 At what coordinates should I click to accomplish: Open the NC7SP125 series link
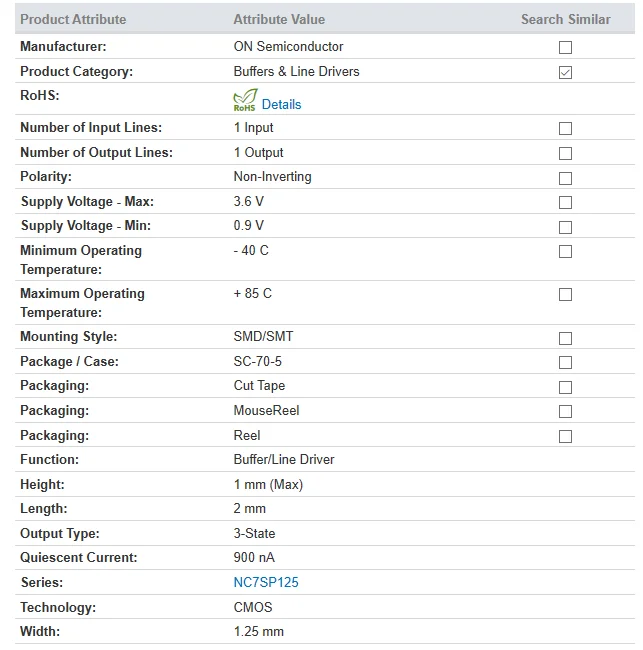point(266,582)
